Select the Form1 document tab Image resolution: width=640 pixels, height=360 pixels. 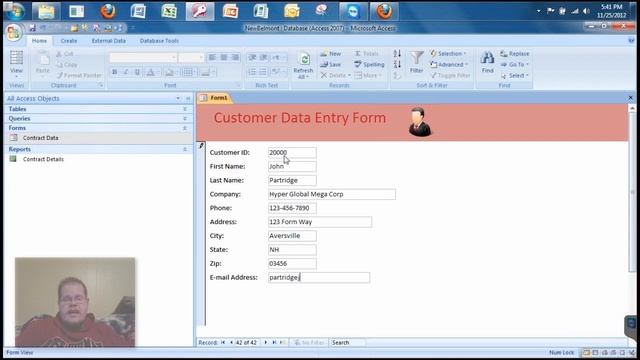tap(215, 98)
